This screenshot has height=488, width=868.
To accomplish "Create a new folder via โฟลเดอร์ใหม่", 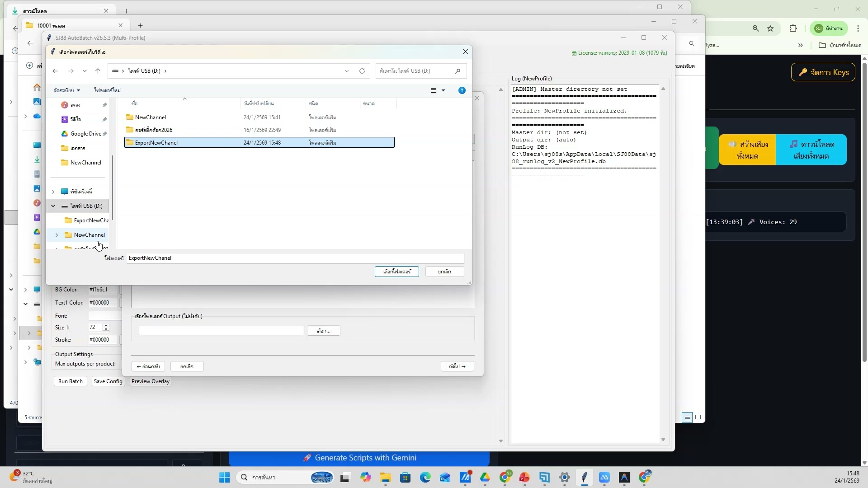I will click(107, 90).
